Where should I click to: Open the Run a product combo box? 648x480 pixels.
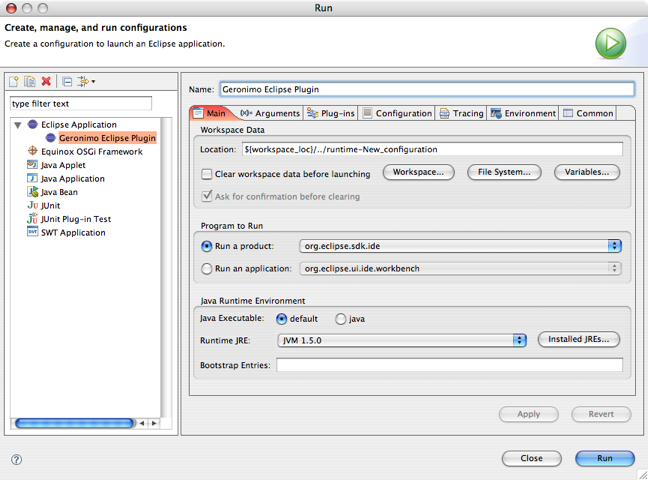[x=460, y=246]
